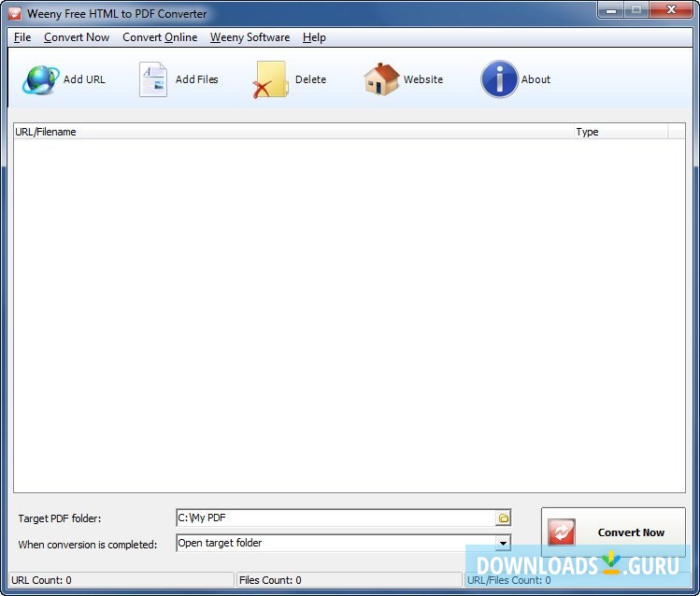Click the Files Count: 0 status text

point(270,580)
